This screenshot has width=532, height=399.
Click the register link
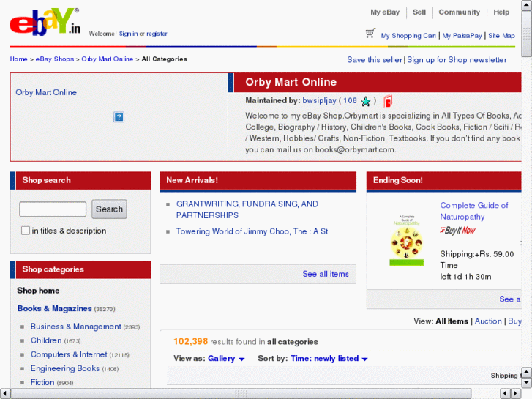[157, 34]
